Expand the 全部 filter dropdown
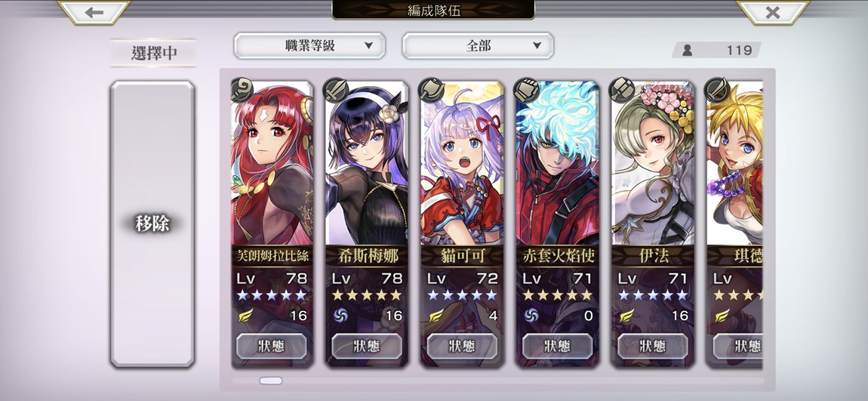The width and height of the screenshot is (868, 401). (478, 46)
